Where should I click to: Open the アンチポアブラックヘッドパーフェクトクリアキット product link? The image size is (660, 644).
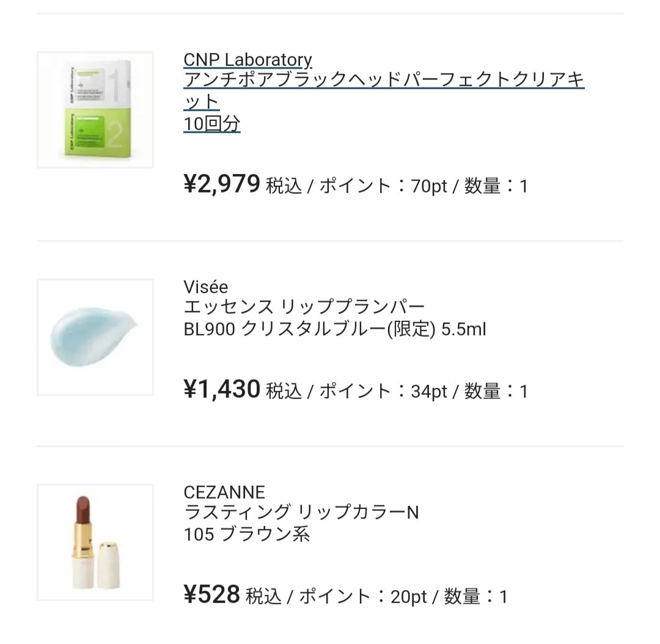384,81
